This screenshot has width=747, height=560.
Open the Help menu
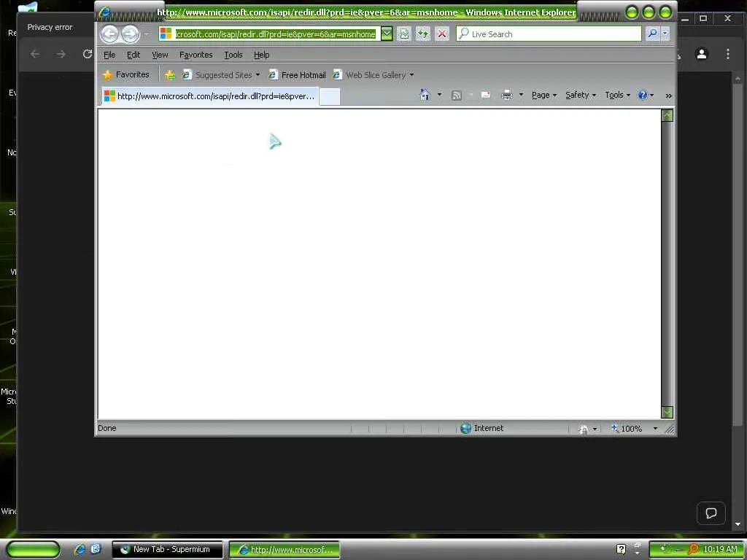[x=262, y=55]
